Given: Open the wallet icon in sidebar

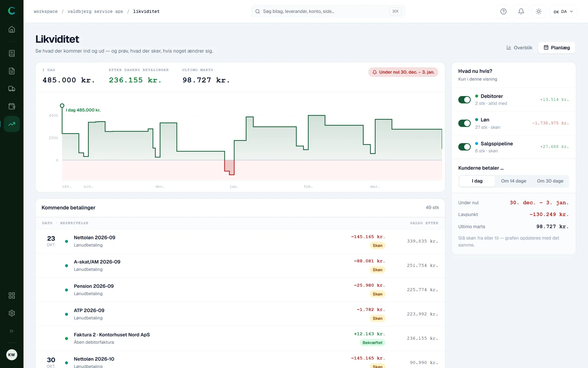Looking at the screenshot, I should pos(12,106).
